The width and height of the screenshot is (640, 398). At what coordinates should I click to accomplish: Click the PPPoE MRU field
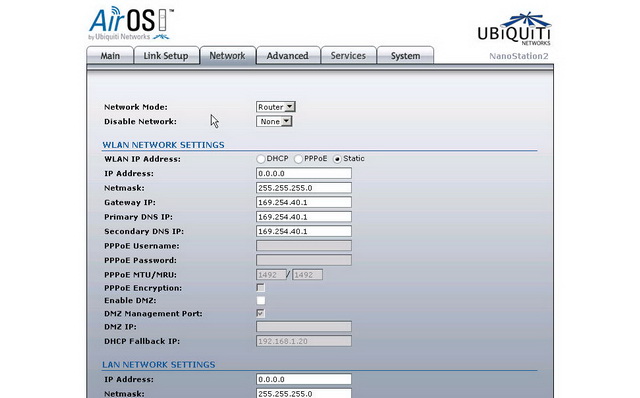307,275
